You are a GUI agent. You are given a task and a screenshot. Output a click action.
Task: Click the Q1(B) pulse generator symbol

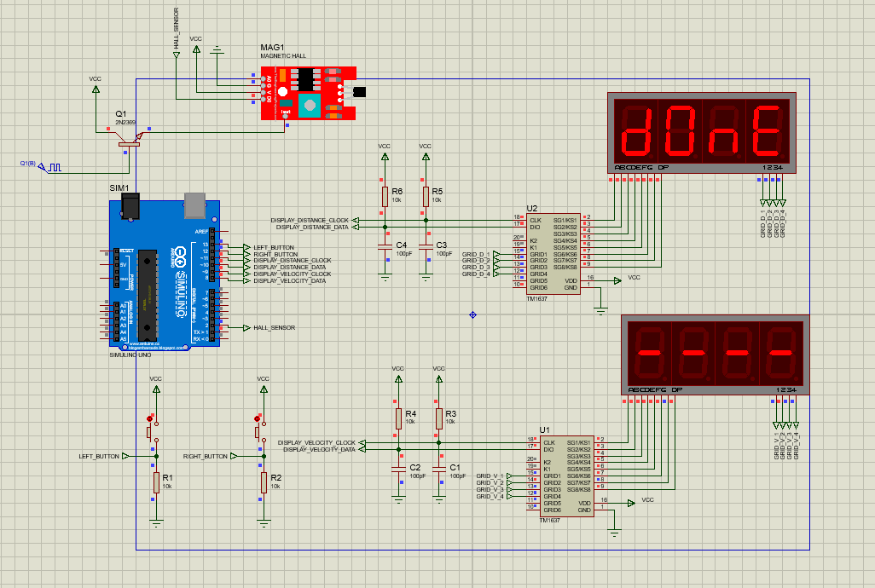click(49, 167)
